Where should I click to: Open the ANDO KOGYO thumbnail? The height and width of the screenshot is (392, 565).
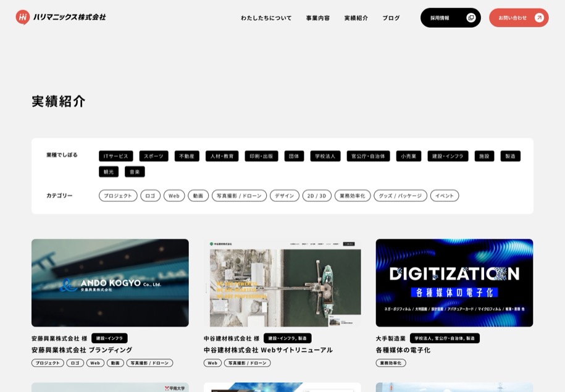pyautogui.click(x=110, y=283)
